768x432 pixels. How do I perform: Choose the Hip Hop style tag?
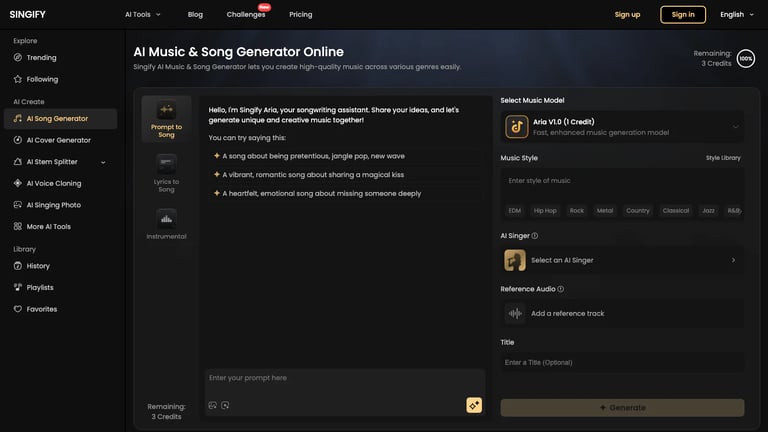(x=545, y=211)
